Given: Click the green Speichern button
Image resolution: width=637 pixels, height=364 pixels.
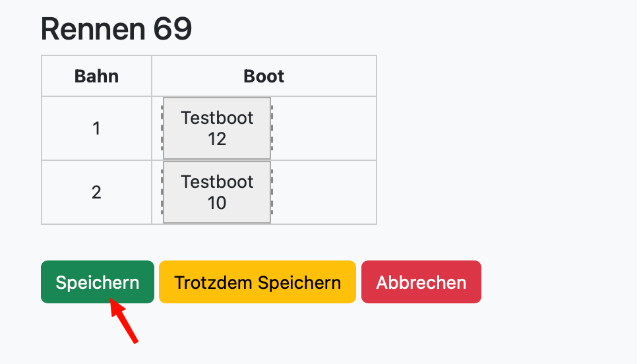Looking at the screenshot, I should (x=98, y=282).
